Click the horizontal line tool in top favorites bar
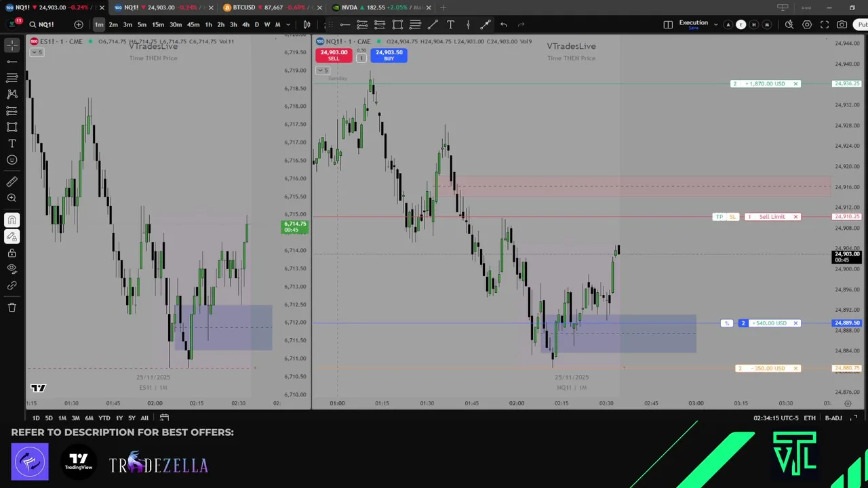 344,24
